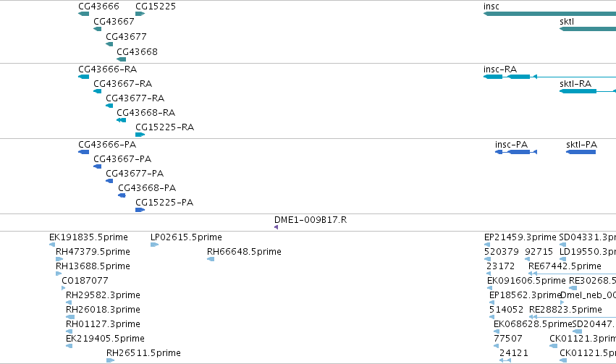Open the CG43667-PA label
Viewport: 616px width, 364px height.
point(122,159)
